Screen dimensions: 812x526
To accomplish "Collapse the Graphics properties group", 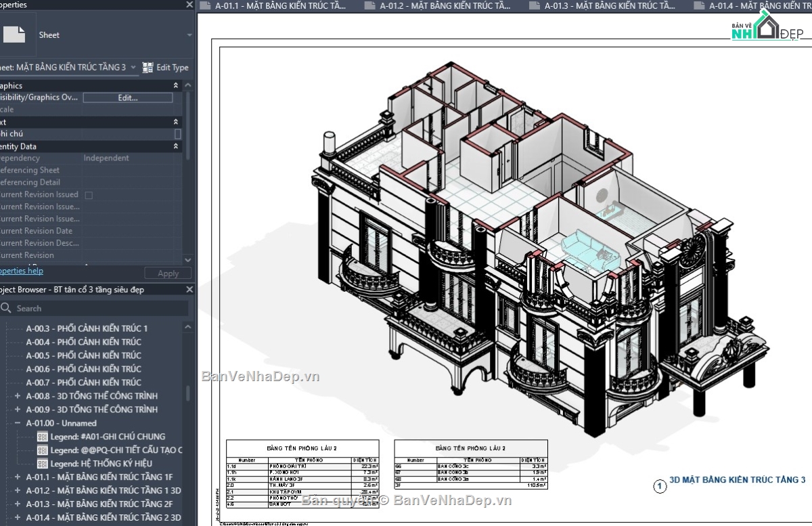I will pyautogui.click(x=176, y=86).
